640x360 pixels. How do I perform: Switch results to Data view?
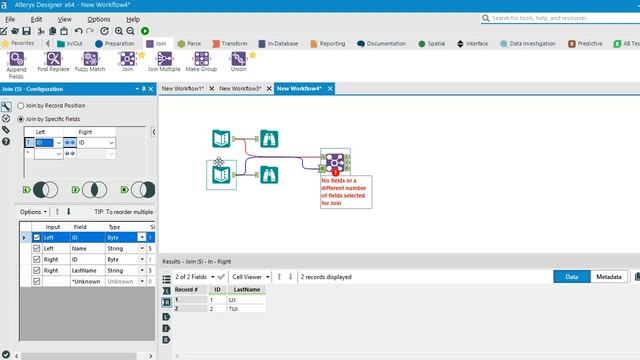pos(572,277)
